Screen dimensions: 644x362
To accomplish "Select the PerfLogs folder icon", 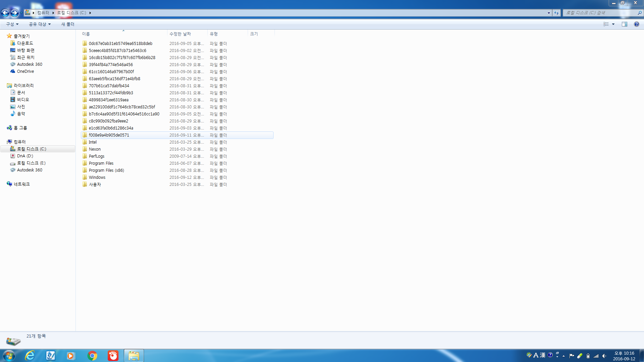I will [85, 156].
